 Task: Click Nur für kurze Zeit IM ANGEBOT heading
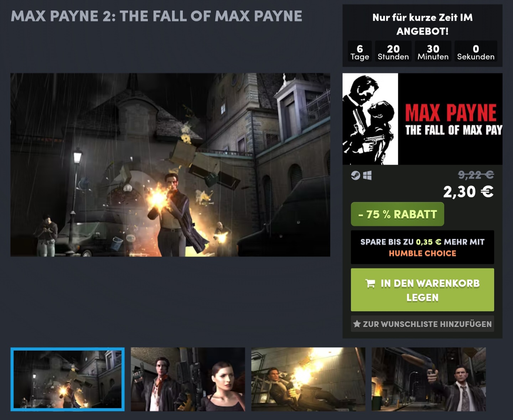tap(423, 24)
